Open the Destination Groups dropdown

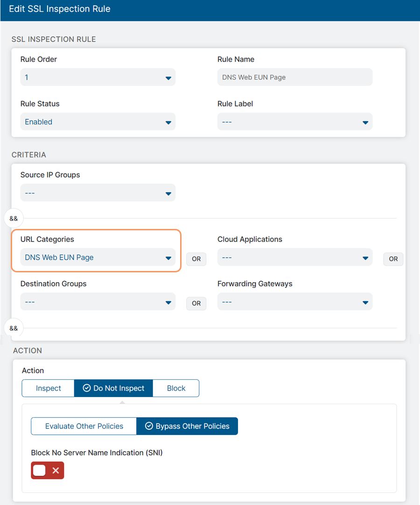tap(98, 302)
